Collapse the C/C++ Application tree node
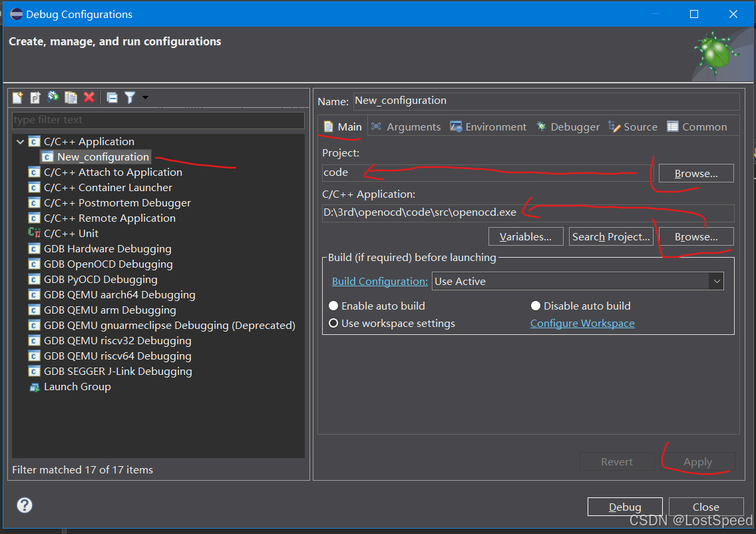The height and width of the screenshot is (534, 756). click(x=20, y=142)
